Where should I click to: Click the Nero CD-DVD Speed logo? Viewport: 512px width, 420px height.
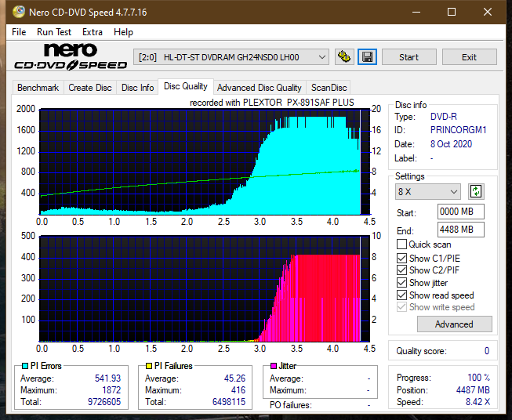(71, 56)
